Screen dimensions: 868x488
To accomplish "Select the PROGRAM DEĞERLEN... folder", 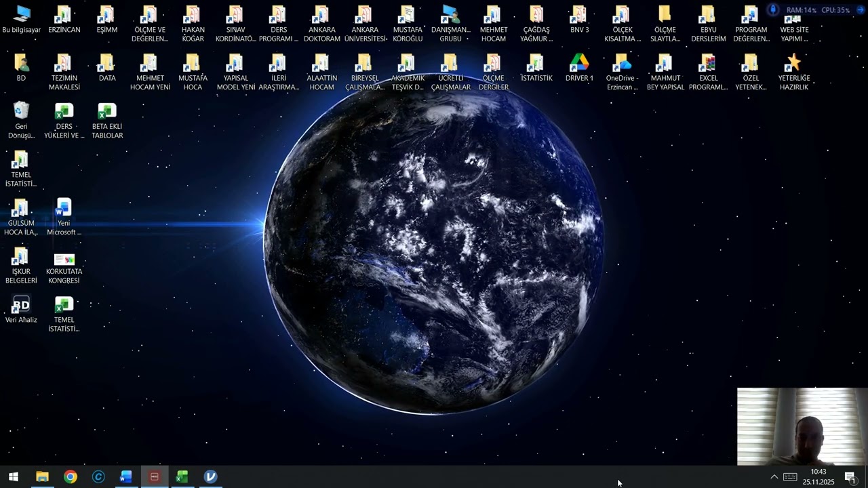I will coord(751,24).
